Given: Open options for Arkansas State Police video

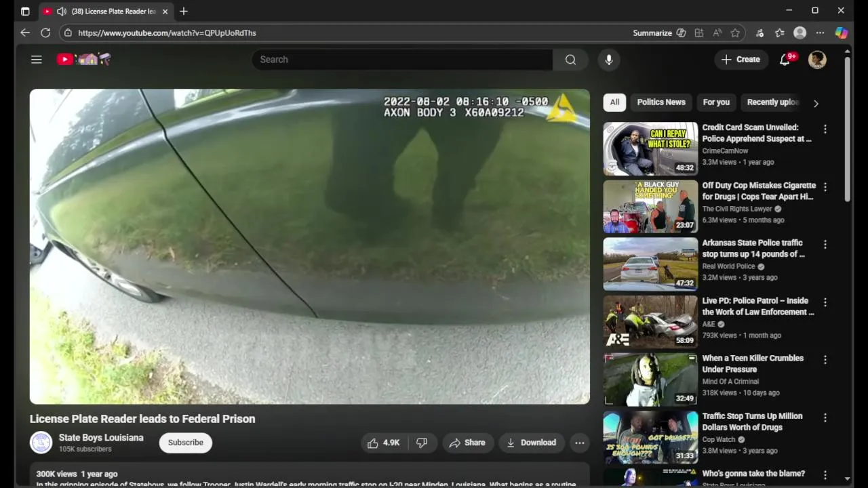Looking at the screenshot, I should tap(825, 244).
